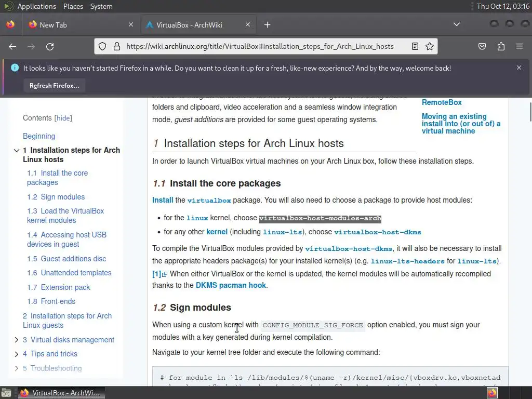Click the Sign modules heading
Viewport: 532px width, 399px height.
click(200, 308)
